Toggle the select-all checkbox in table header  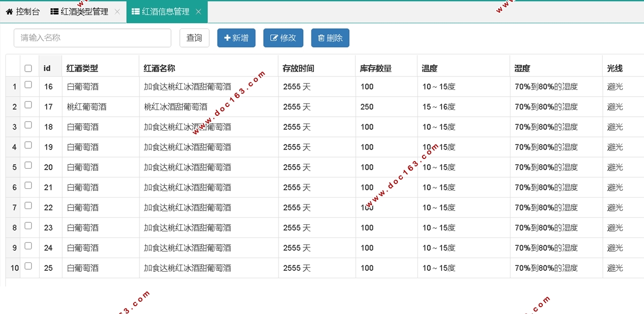(x=28, y=68)
